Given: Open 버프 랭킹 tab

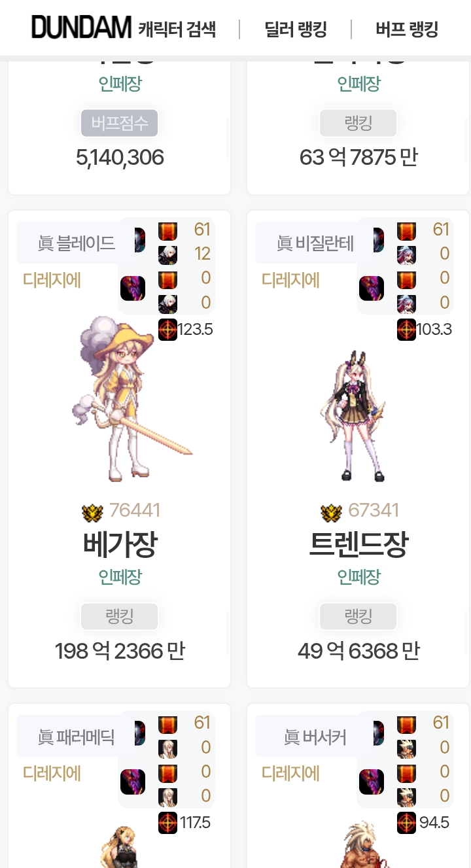Looking at the screenshot, I should (x=407, y=29).
